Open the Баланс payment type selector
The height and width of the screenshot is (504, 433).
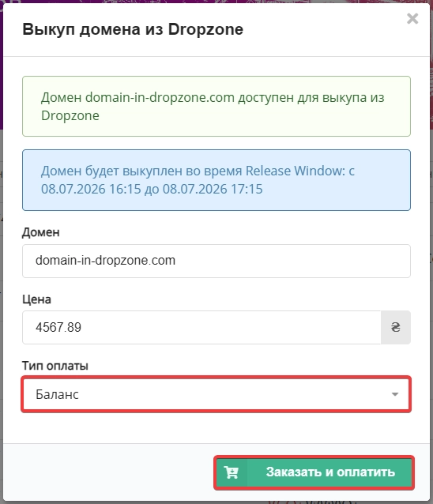point(216,394)
